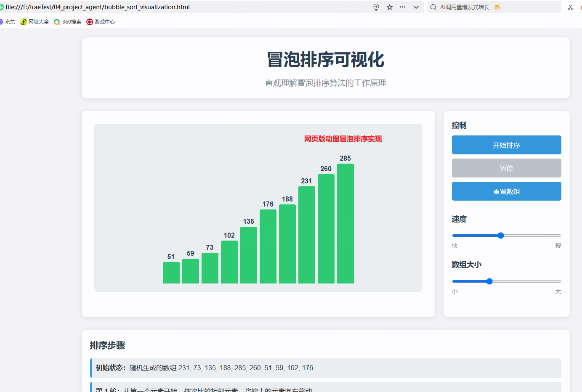
Task: Click the red text 网页版动图冒泡排序实现
Action: pos(343,139)
